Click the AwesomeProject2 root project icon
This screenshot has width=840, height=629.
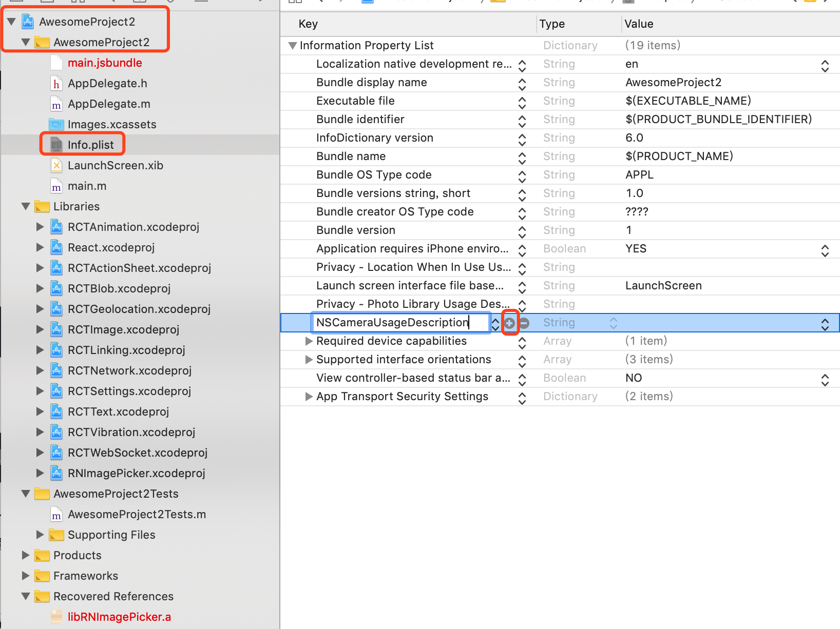pos(28,22)
